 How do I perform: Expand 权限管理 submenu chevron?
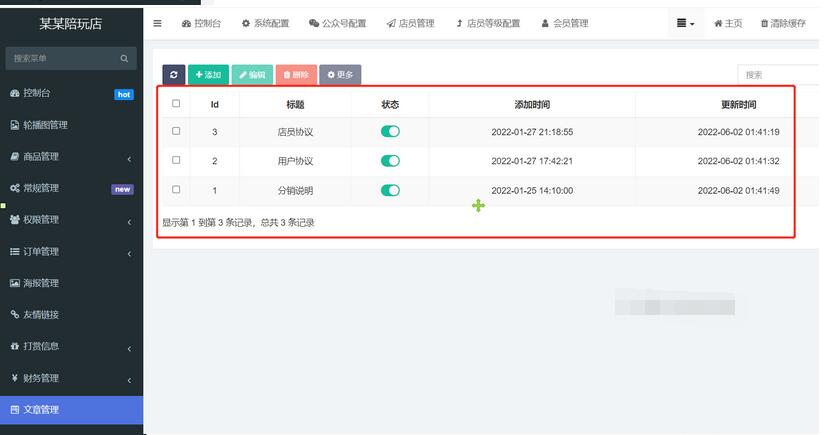point(129,222)
